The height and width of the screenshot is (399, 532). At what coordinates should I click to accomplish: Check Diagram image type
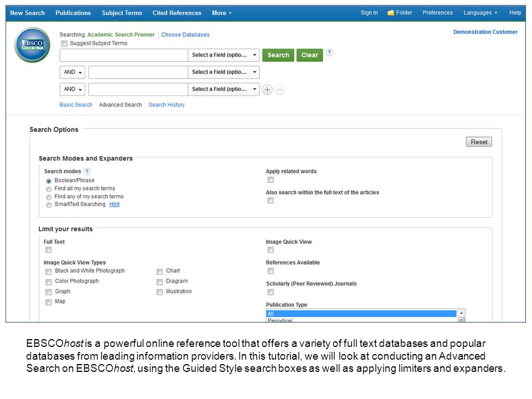pyautogui.click(x=160, y=282)
